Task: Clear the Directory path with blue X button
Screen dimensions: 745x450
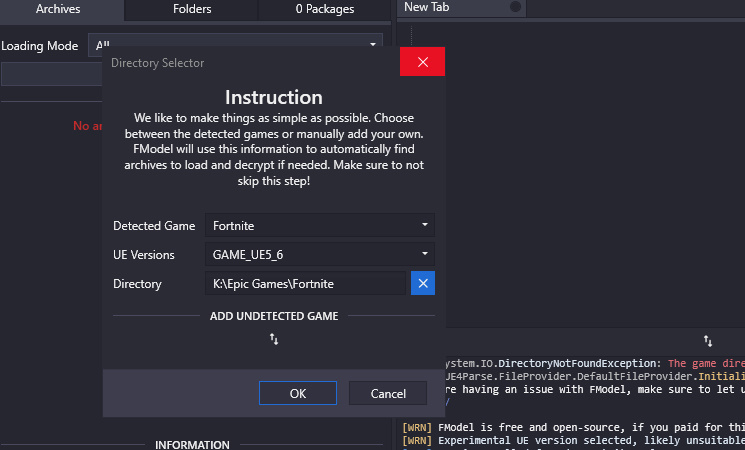Action: click(422, 283)
